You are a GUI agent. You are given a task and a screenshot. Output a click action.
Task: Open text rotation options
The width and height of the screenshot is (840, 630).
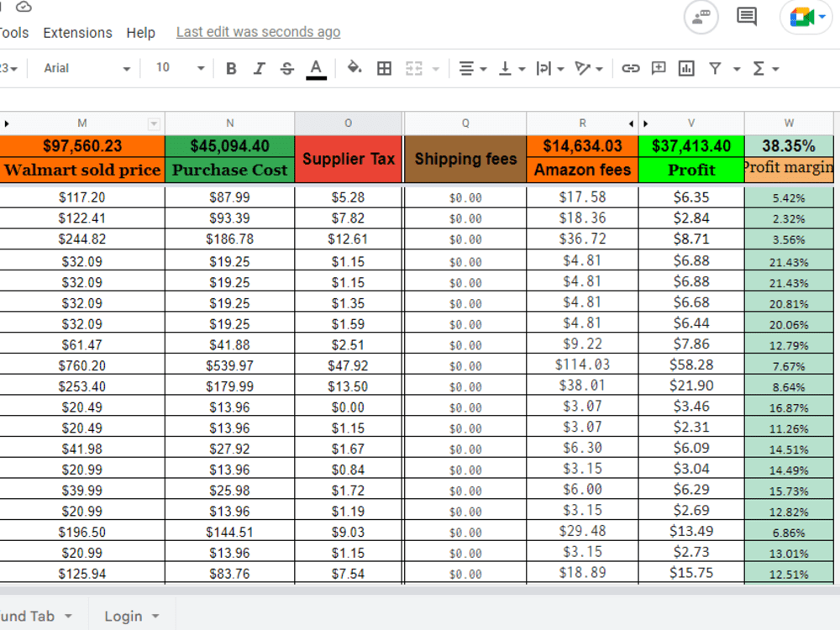pyautogui.click(x=589, y=69)
